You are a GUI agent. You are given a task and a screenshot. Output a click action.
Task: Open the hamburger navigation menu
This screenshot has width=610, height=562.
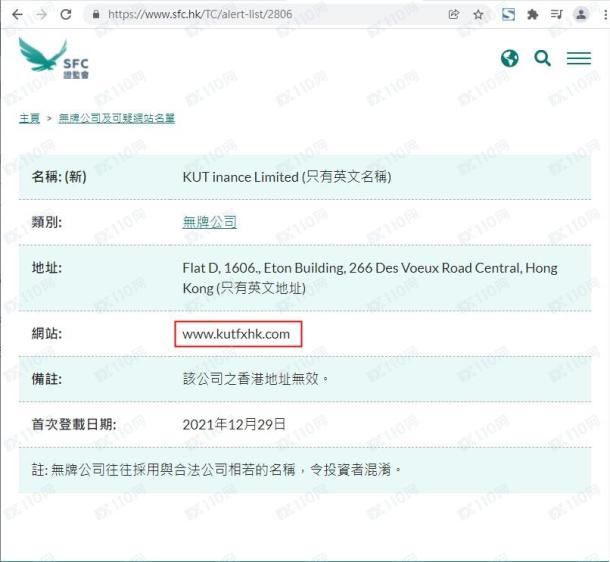pyautogui.click(x=578, y=58)
